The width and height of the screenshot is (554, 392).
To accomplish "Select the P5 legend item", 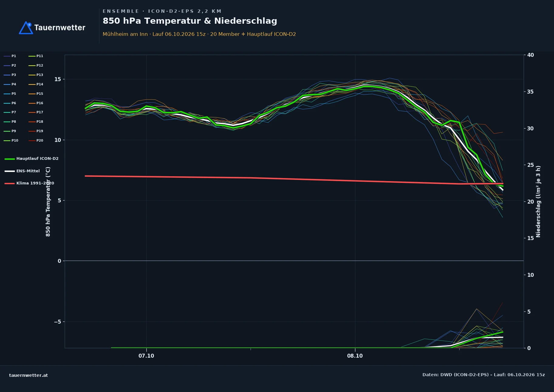I will 10,94.
